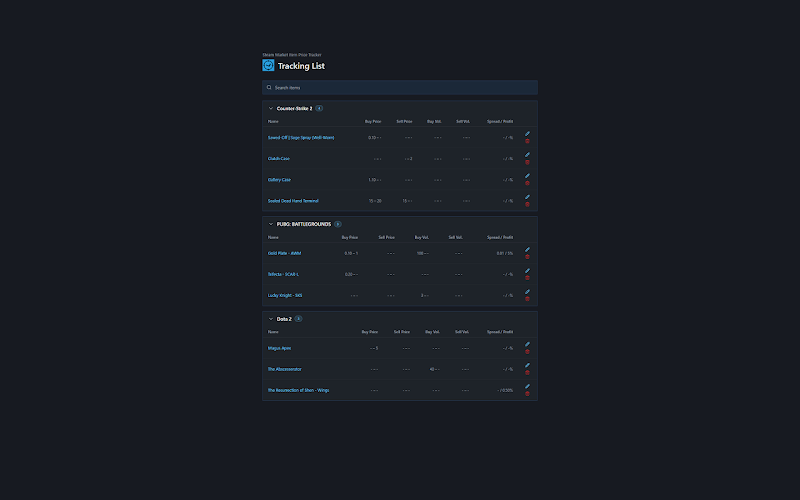The width and height of the screenshot is (800, 500).
Task: Click Name header in Dota 2 table
Action: coord(273,332)
